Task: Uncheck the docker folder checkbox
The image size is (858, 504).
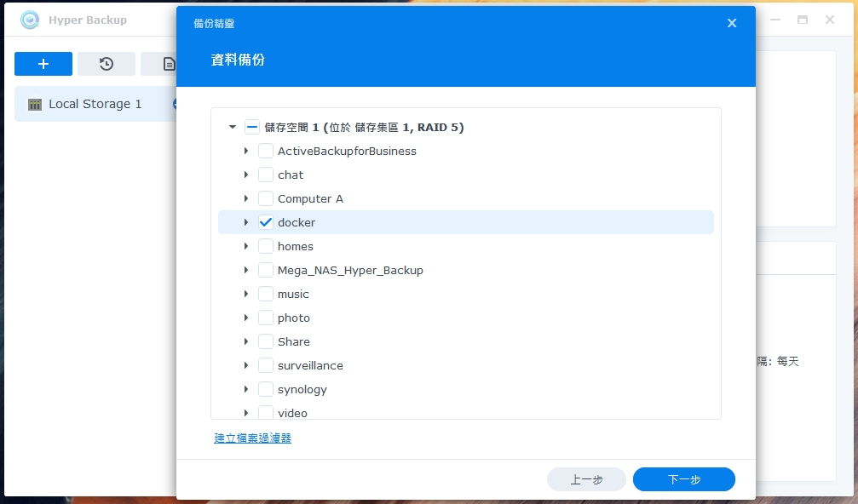Action: coord(265,222)
